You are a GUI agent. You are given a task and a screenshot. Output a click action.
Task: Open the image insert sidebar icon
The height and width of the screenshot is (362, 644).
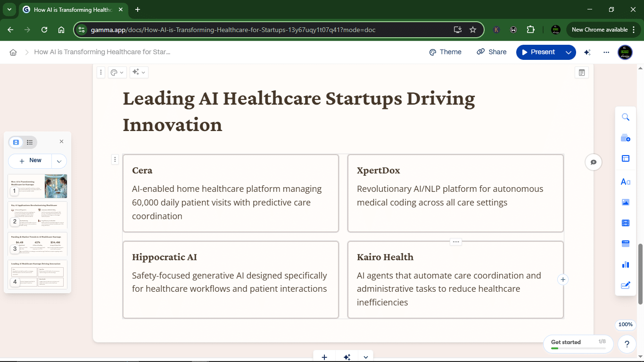626,202
